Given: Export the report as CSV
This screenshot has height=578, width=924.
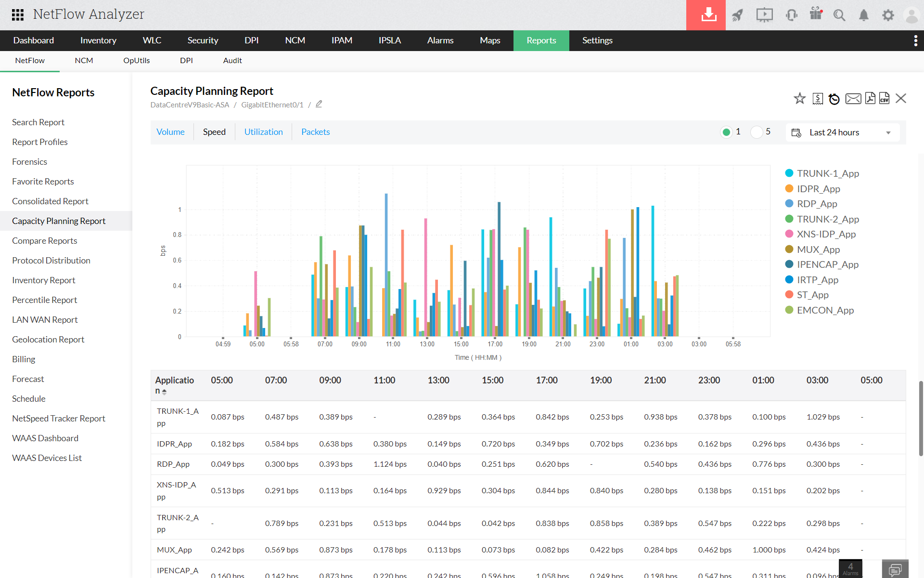Looking at the screenshot, I should tap(885, 98).
